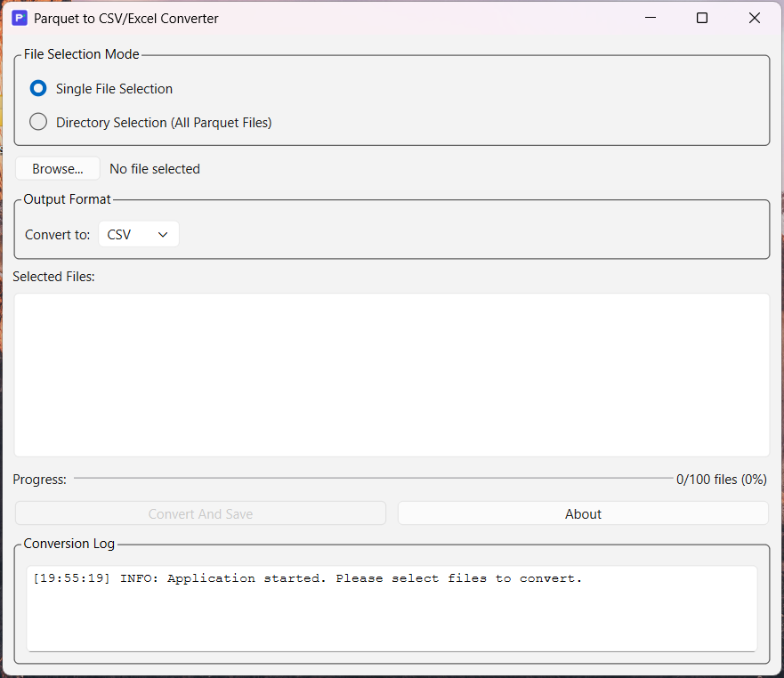The width and height of the screenshot is (784, 678).
Task: Click the Convert And Save button
Action: pos(200,513)
